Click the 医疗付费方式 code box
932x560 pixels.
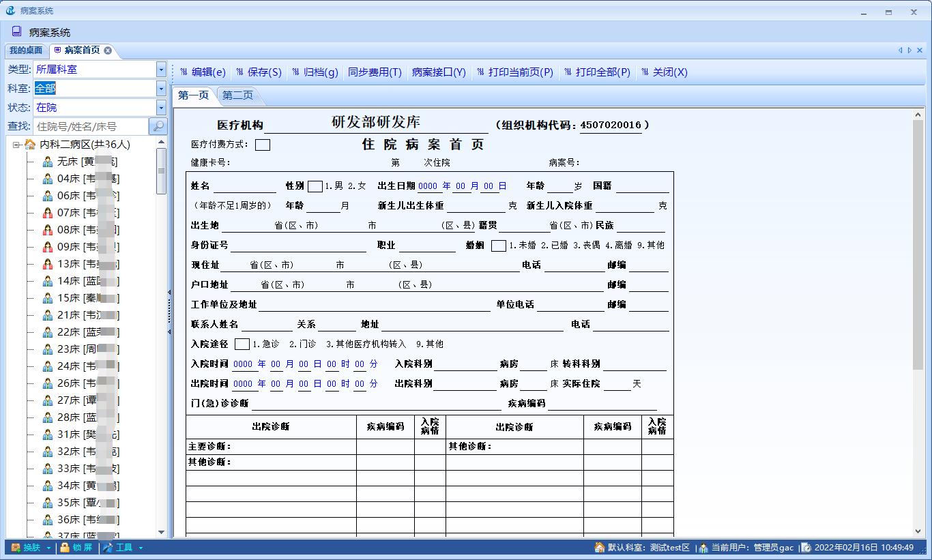(263, 145)
